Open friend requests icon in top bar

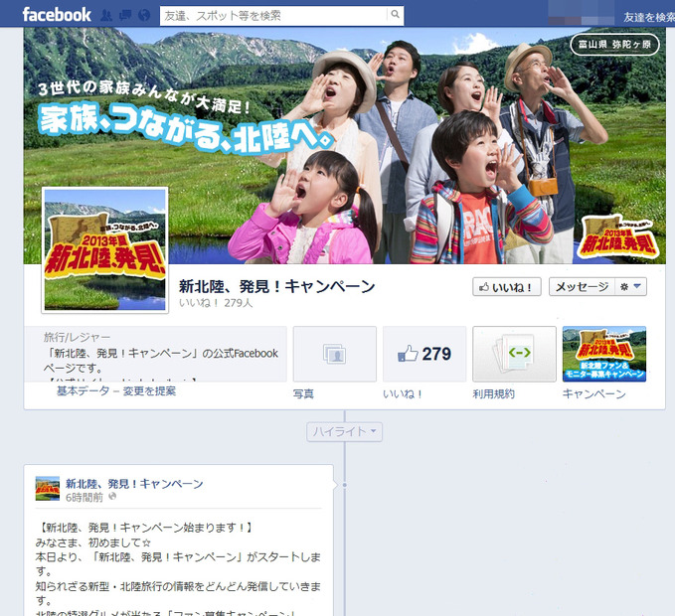[106, 16]
